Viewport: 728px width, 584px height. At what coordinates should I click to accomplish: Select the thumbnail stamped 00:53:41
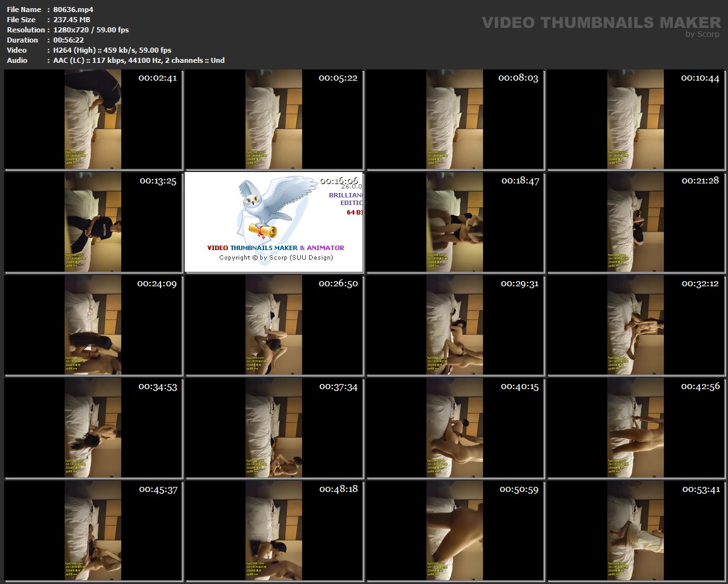pos(636,531)
